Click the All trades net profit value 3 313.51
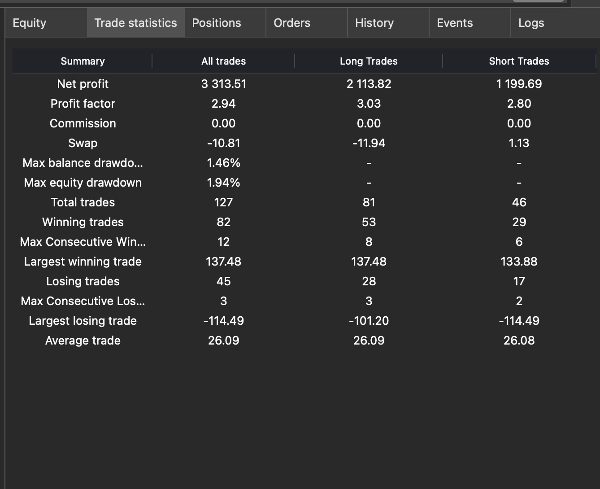600x489 pixels. click(223, 84)
